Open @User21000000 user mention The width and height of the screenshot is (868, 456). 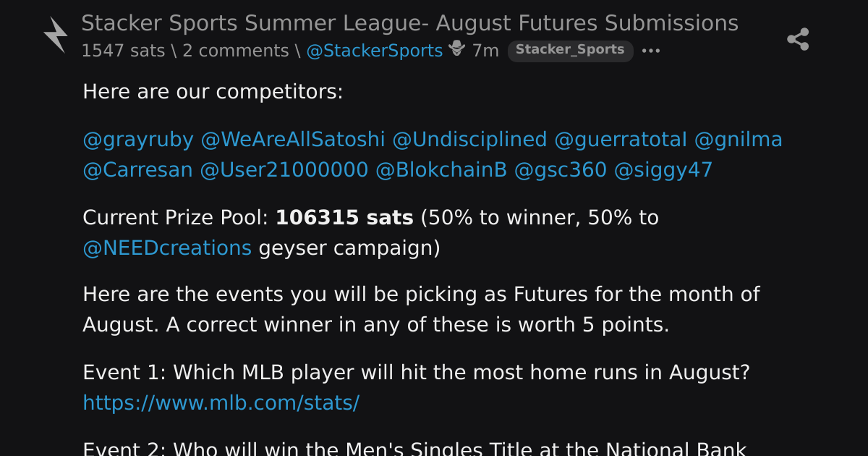click(x=284, y=170)
